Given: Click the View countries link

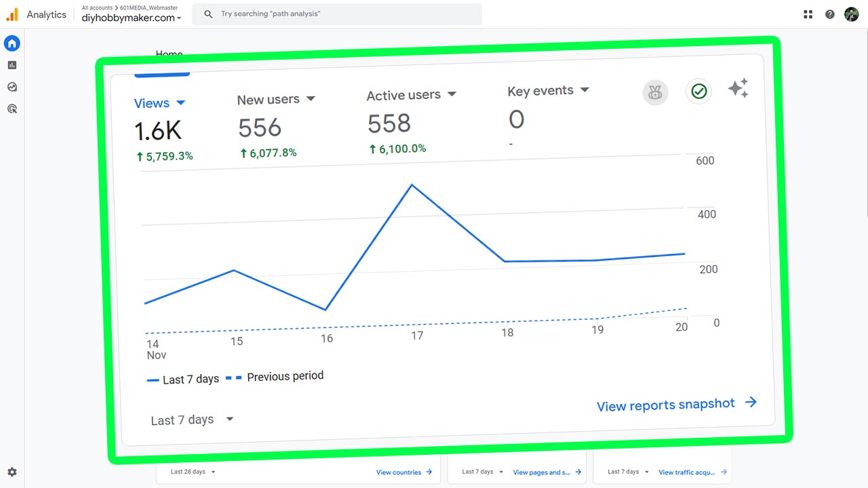Looking at the screenshot, I should [x=404, y=472].
